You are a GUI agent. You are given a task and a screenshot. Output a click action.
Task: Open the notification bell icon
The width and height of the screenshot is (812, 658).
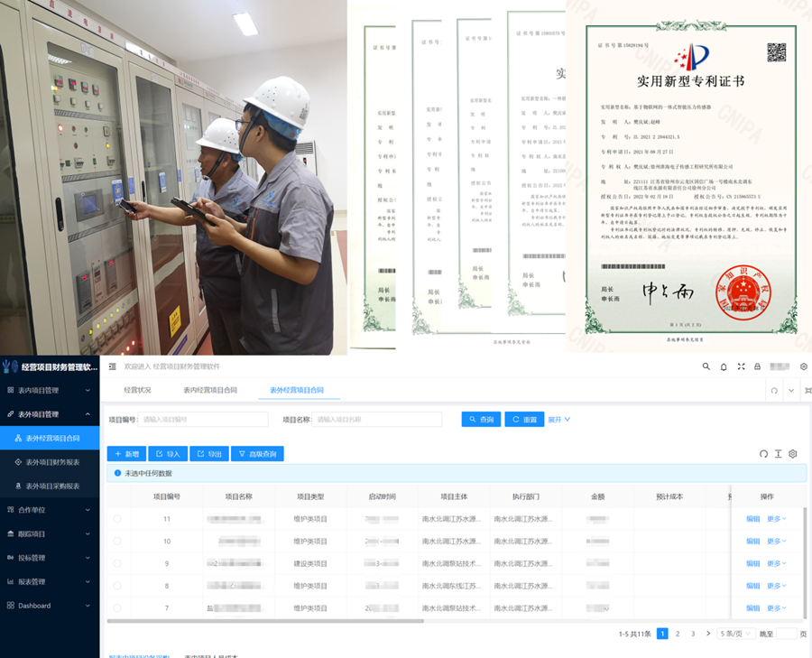[724, 366]
